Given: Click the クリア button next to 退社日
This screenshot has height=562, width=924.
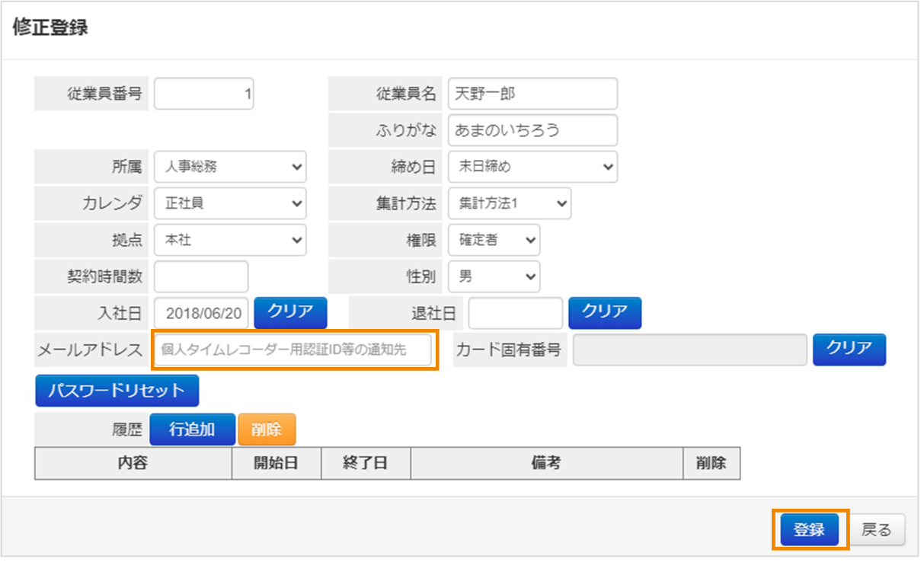Looking at the screenshot, I should (604, 312).
